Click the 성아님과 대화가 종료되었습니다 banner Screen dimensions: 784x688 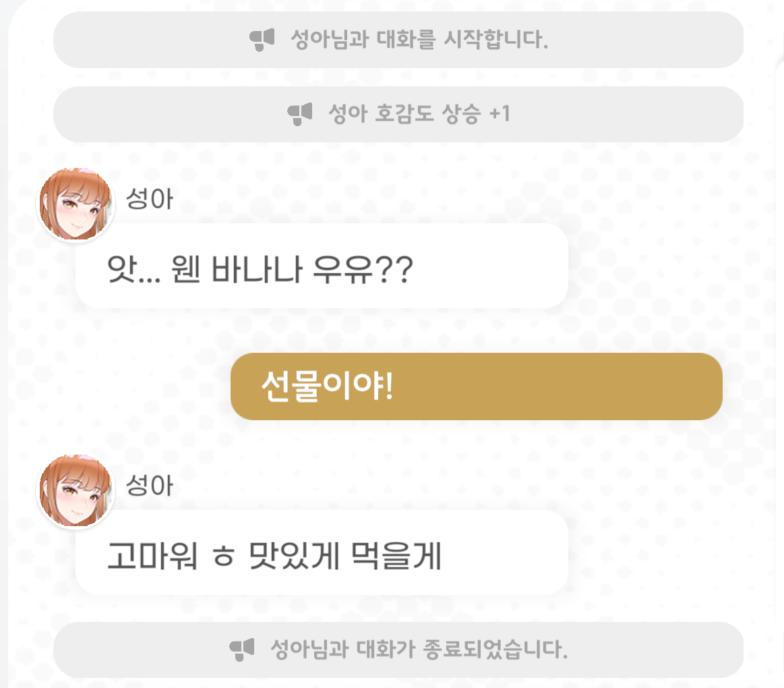coord(398,650)
